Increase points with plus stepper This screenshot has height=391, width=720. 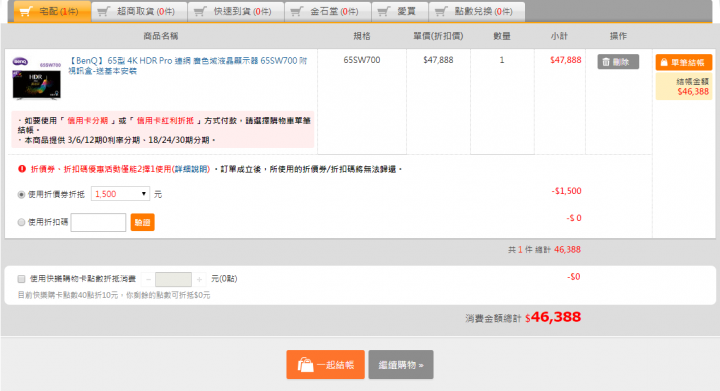coord(199,279)
